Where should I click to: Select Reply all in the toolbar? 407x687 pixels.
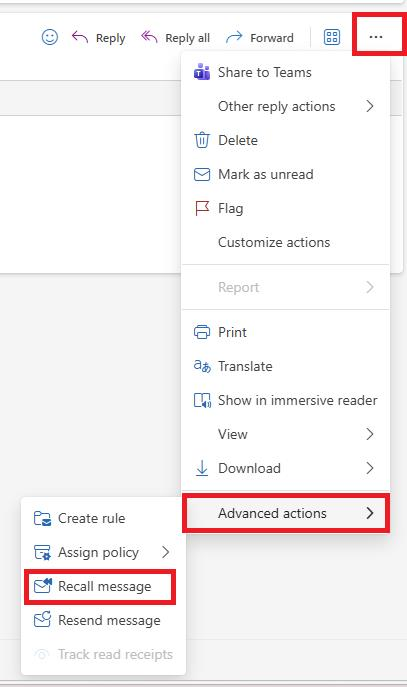click(x=175, y=38)
